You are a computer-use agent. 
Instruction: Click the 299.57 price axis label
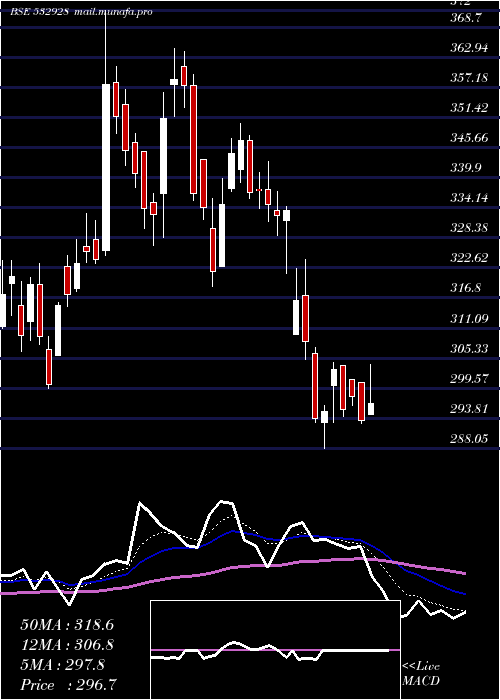coord(470,379)
